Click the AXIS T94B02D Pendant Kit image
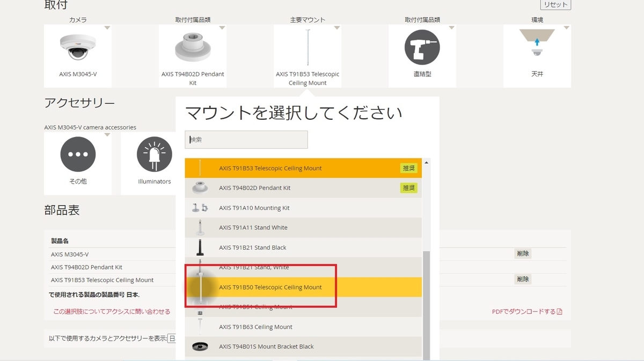Viewport: 644px width, 361px height. pos(193,47)
